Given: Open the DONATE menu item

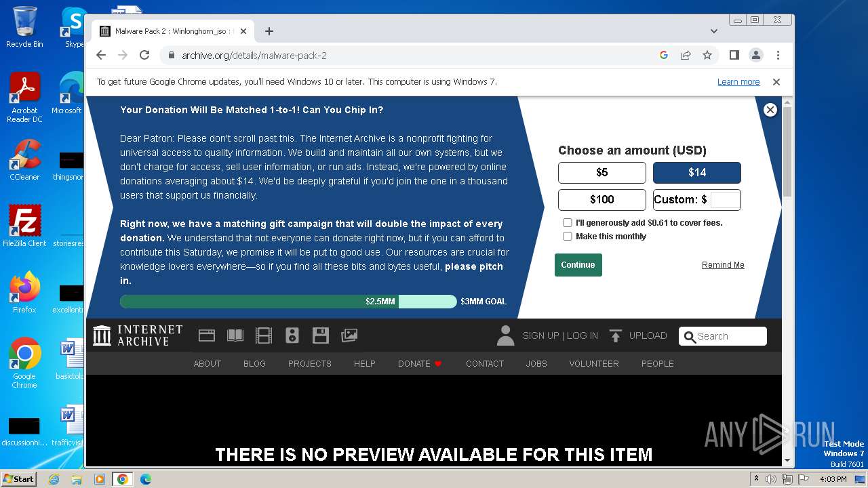Looking at the screenshot, I should (420, 364).
